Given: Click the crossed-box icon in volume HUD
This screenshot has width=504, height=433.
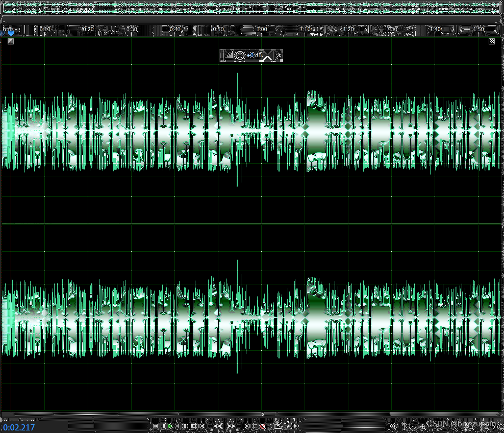Looking at the screenshot, I should (x=268, y=55).
